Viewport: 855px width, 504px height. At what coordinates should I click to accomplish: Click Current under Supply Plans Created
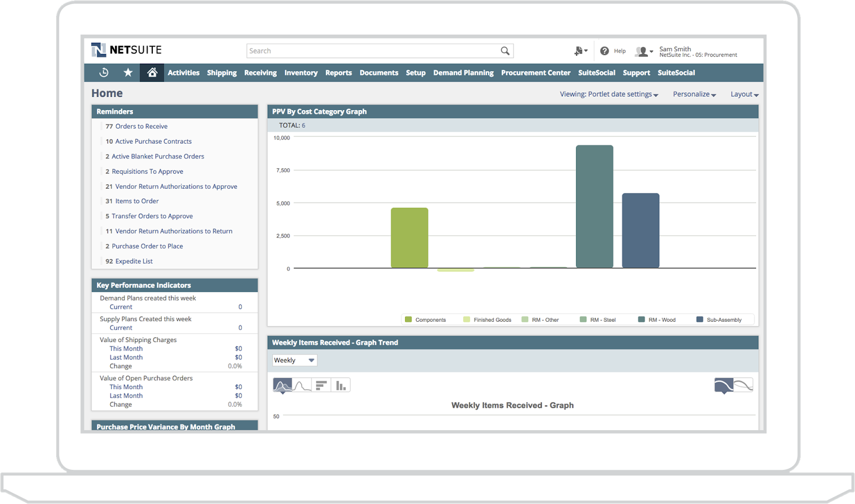121,328
